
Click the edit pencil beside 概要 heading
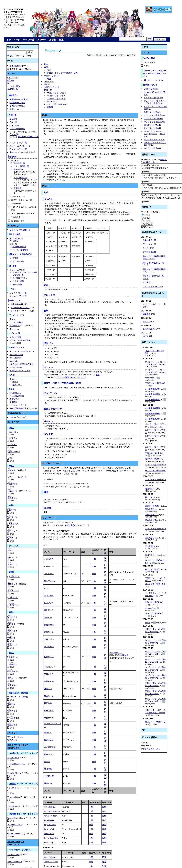[x=49, y=115]
